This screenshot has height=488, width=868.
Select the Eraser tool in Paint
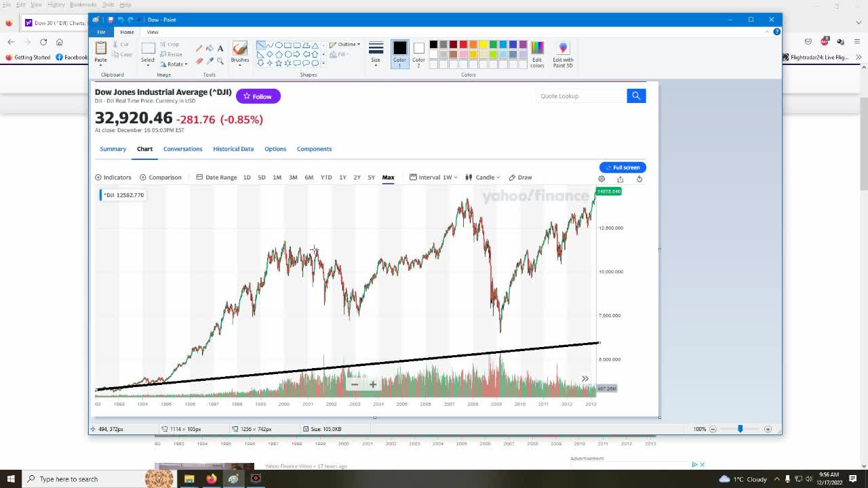tap(199, 60)
